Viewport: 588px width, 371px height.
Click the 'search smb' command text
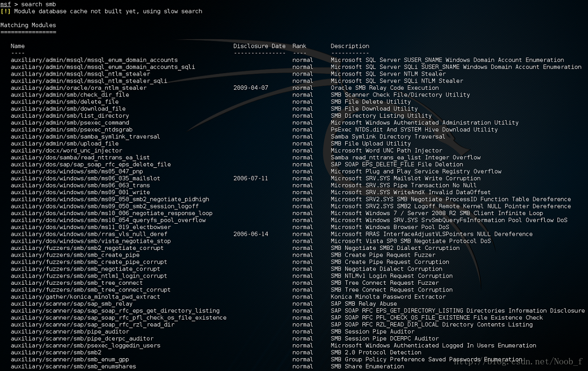39,4
